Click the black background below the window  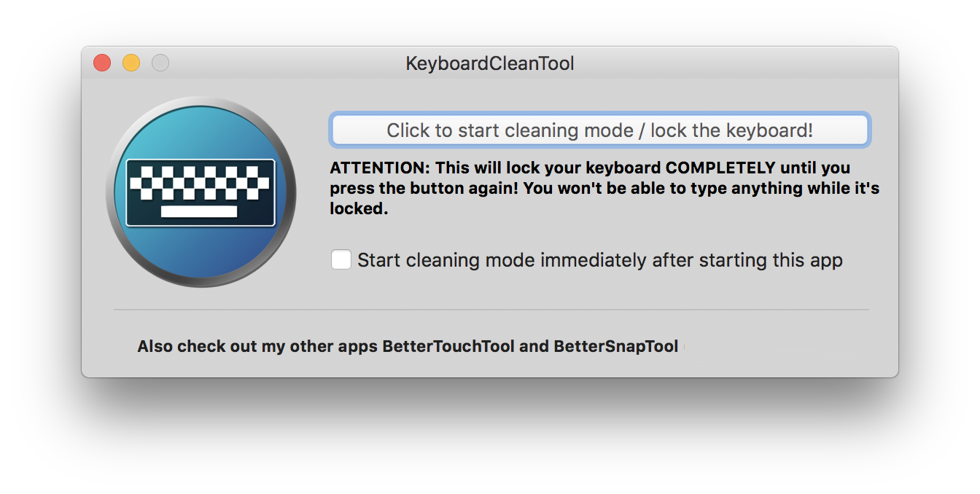(x=490, y=430)
